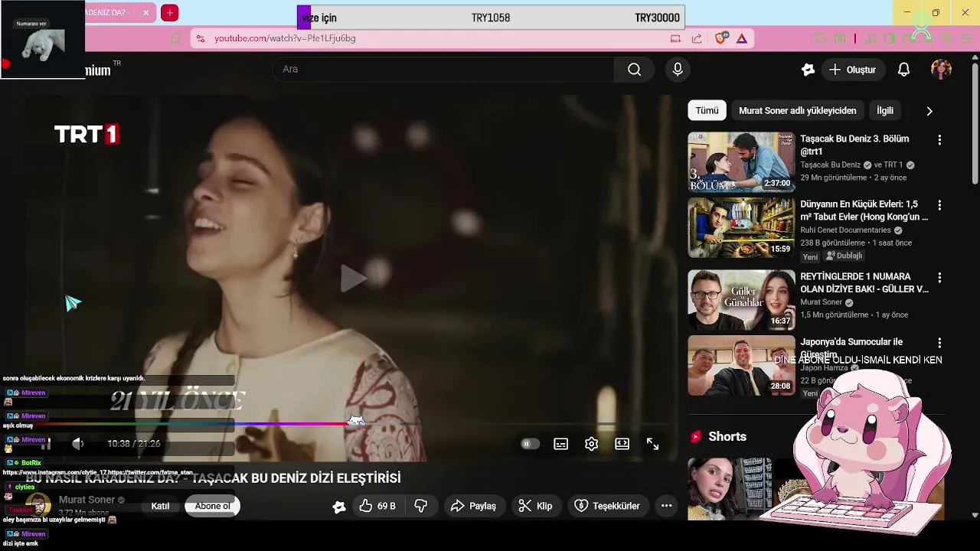The image size is (980, 551).
Task: Select the İlgili filter chip
Action: coord(885,111)
